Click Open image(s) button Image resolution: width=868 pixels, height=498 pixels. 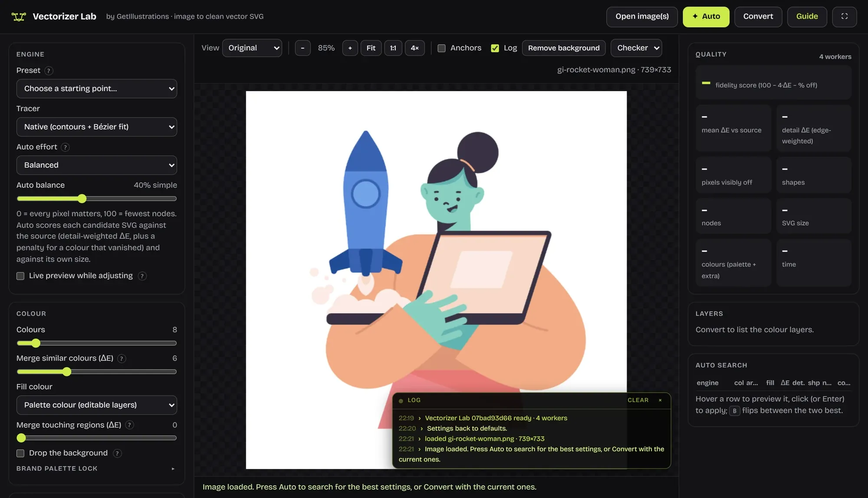pyautogui.click(x=642, y=16)
